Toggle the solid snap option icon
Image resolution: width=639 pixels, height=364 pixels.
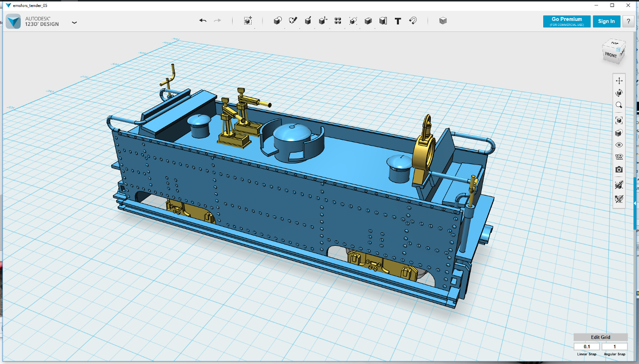619,185
